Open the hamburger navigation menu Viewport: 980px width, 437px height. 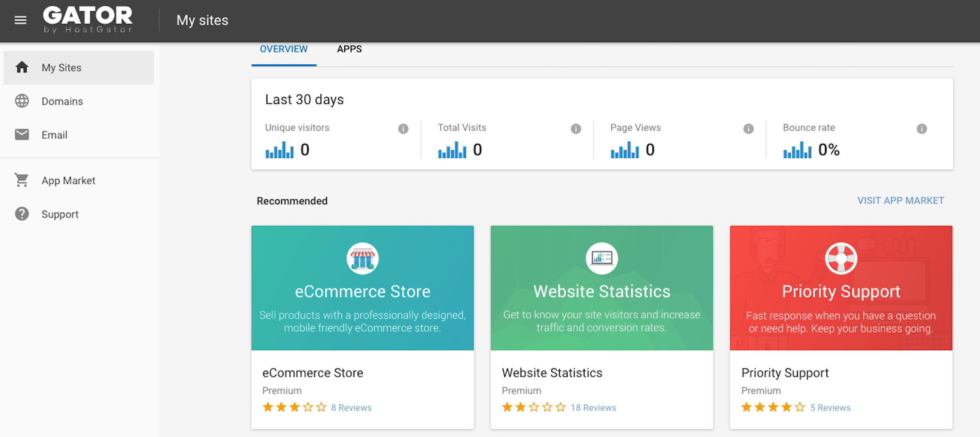click(x=20, y=20)
